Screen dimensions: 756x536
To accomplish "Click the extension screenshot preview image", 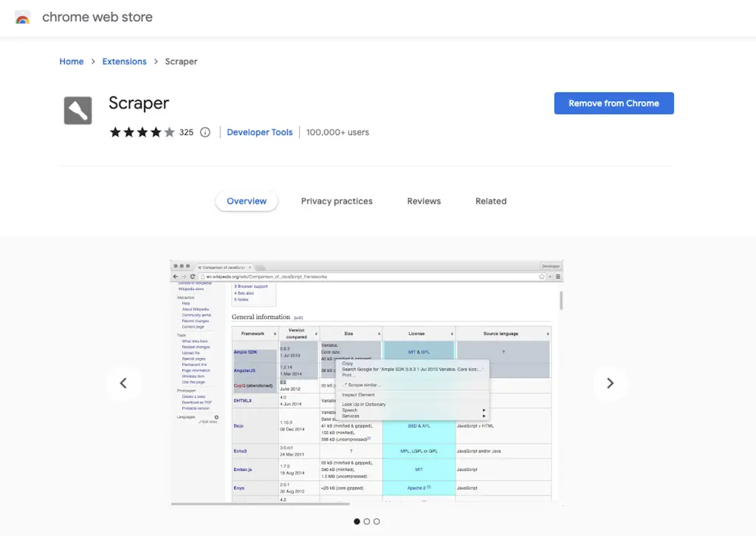I will 367,383.
